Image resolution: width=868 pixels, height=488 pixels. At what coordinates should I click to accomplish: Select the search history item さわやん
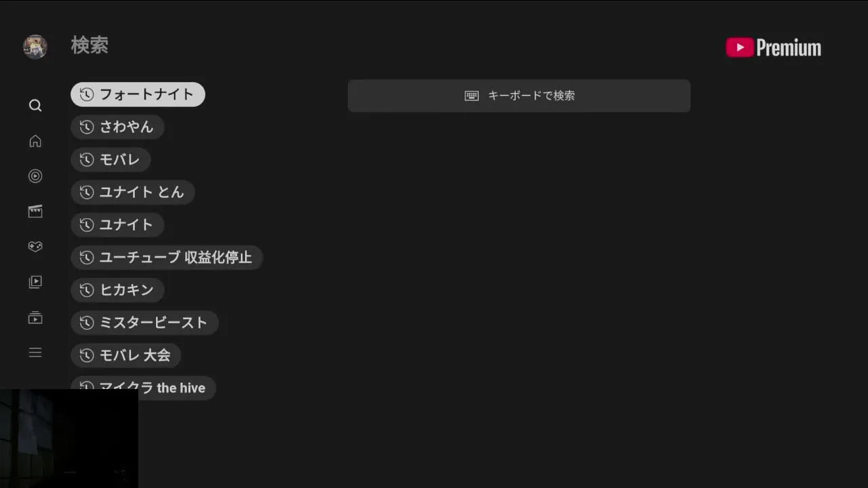point(117,127)
